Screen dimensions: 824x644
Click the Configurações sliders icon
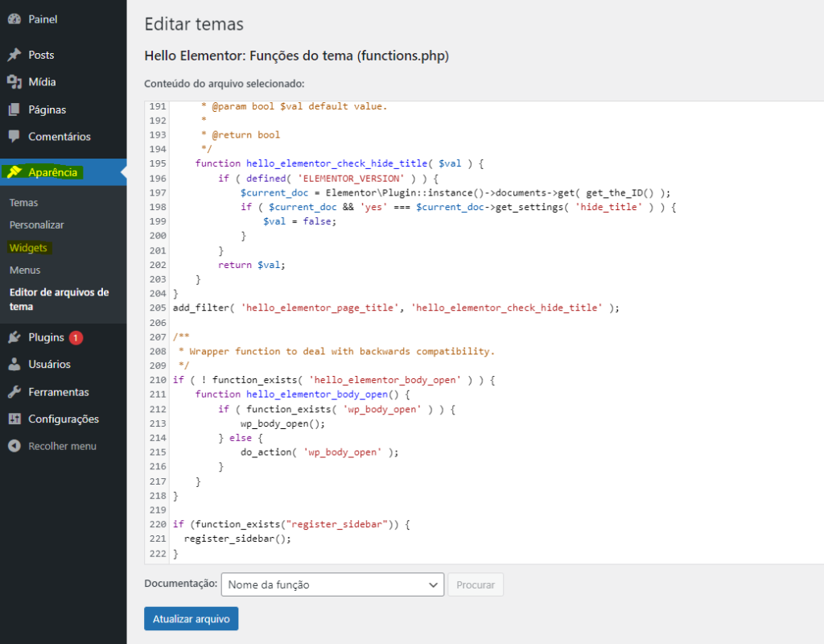click(x=14, y=419)
